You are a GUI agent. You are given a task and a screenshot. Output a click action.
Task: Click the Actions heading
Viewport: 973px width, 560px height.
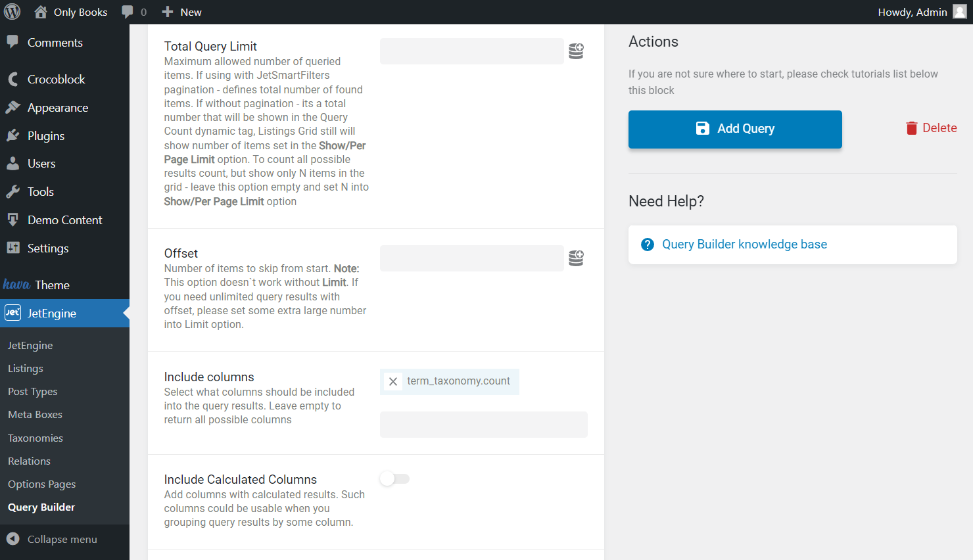coord(653,41)
